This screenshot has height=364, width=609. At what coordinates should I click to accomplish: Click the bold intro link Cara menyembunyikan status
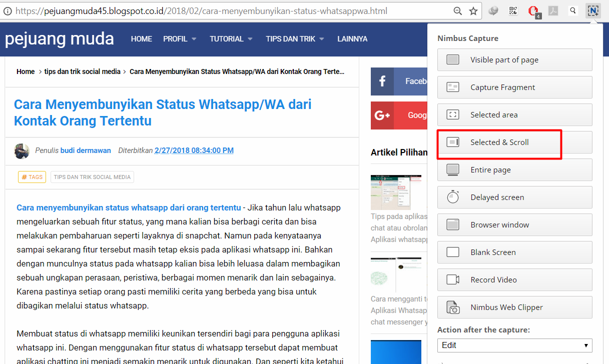[x=129, y=207]
